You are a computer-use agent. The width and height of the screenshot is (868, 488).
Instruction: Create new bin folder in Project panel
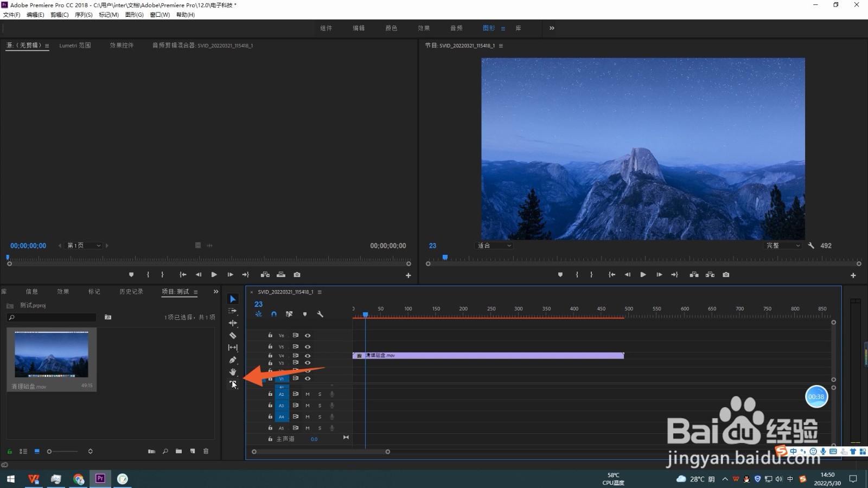point(178,451)
